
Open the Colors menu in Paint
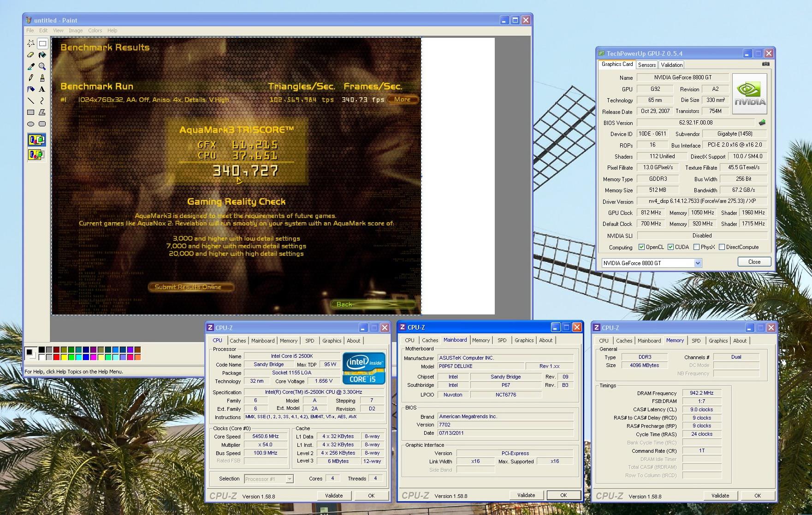click(95, 30)
